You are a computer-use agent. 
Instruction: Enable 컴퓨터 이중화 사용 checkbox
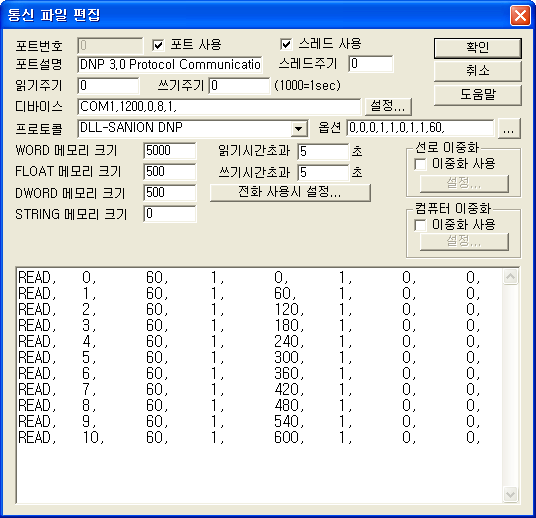click(x=420, y=225)
